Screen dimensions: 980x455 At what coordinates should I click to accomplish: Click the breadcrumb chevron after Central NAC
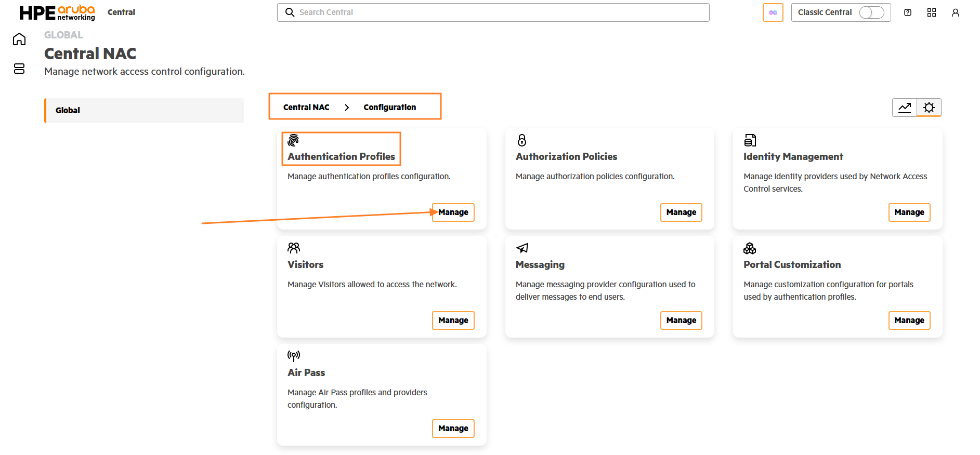(x=347, y=108)
